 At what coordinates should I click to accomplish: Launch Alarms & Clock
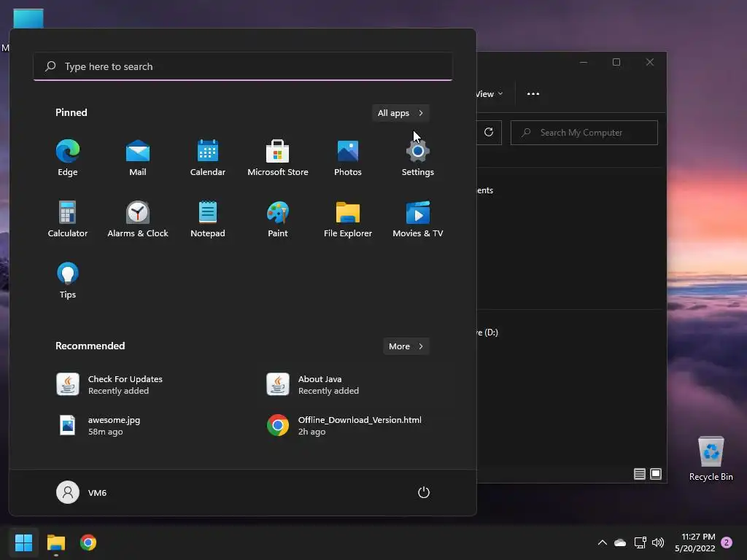click(138, 219)
